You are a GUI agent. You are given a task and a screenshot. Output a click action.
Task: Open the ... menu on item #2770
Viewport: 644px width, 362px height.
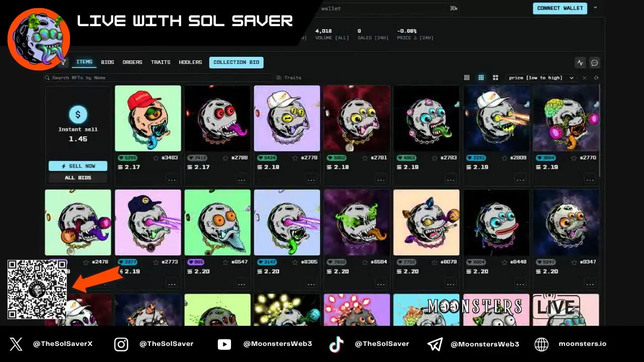(x=590, y=179)
